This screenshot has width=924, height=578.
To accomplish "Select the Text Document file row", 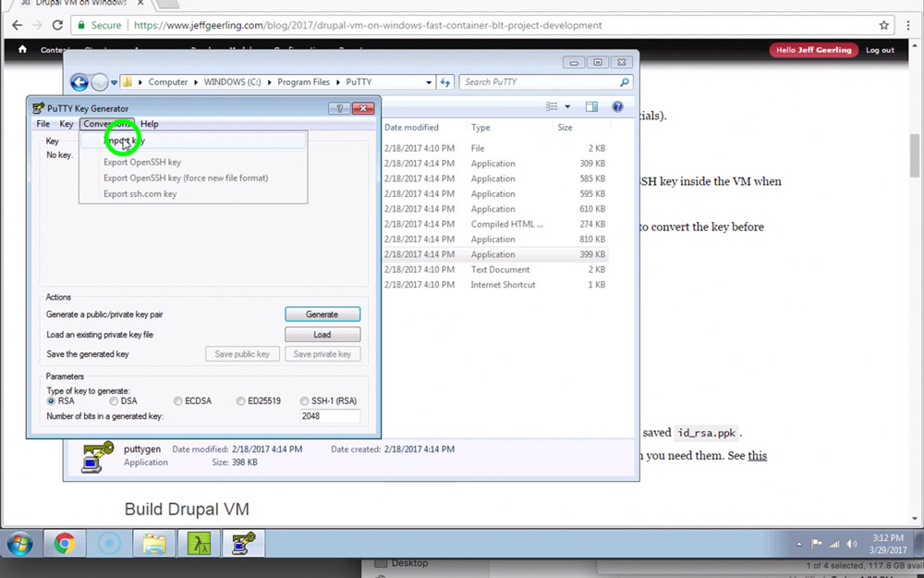I will coord(495,269).
